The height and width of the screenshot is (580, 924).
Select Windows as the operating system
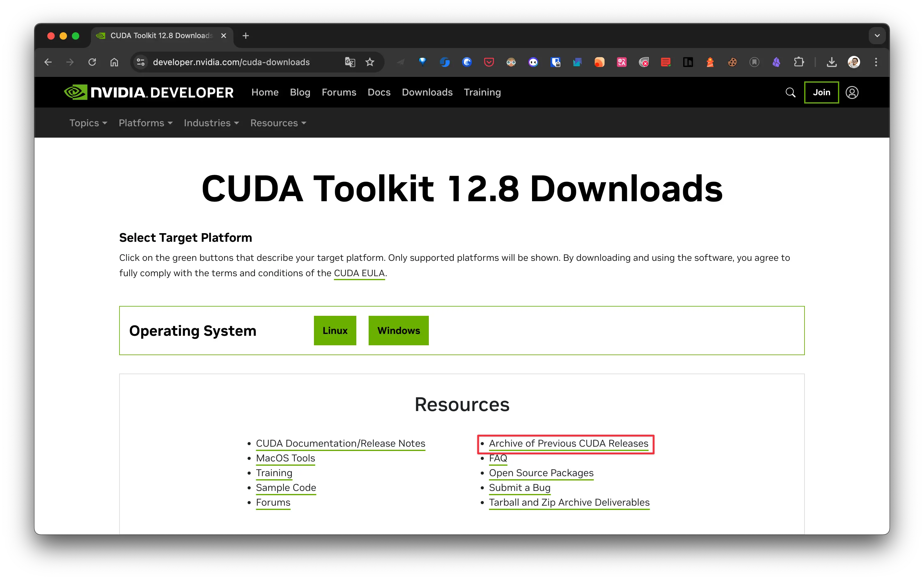[x=398, y=331]
